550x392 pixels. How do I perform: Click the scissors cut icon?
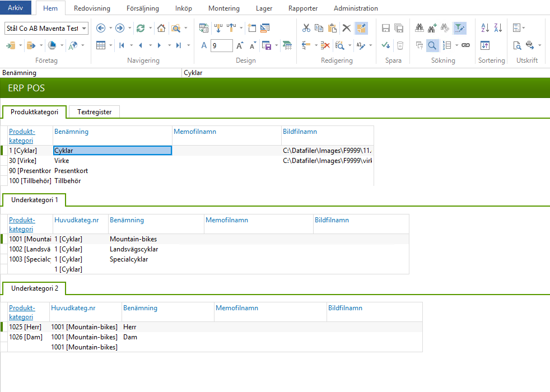(306, 28)
